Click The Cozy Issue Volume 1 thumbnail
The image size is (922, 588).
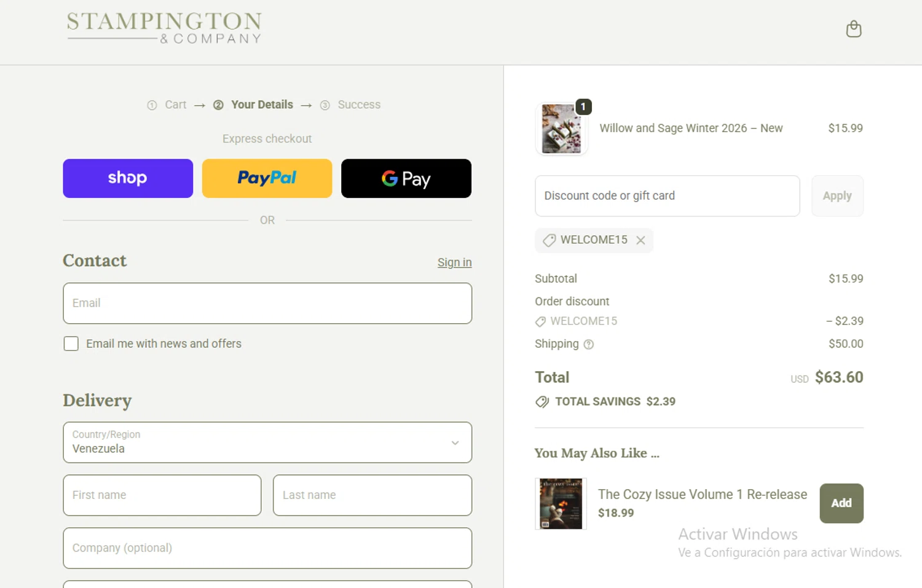point(561,504)
